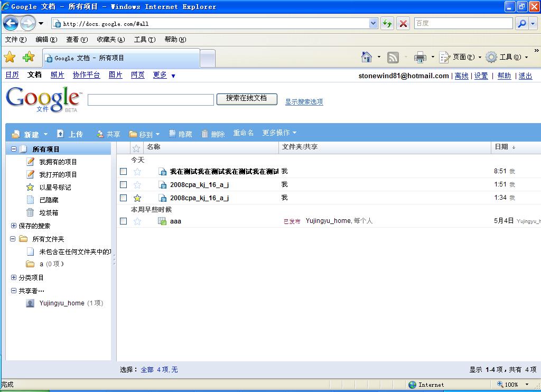This screenshot has height=392, width=541.
Task: Tick the checkbox for 8:51 row's neighbor at 1:51
Action: tap(123, 184)
